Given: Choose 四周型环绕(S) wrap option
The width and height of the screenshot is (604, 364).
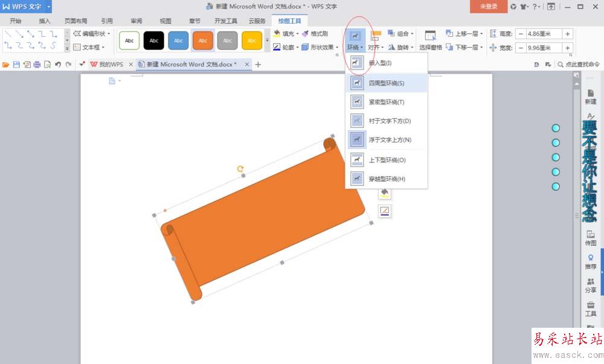Looking at the screenshot, I should point(387,83).
